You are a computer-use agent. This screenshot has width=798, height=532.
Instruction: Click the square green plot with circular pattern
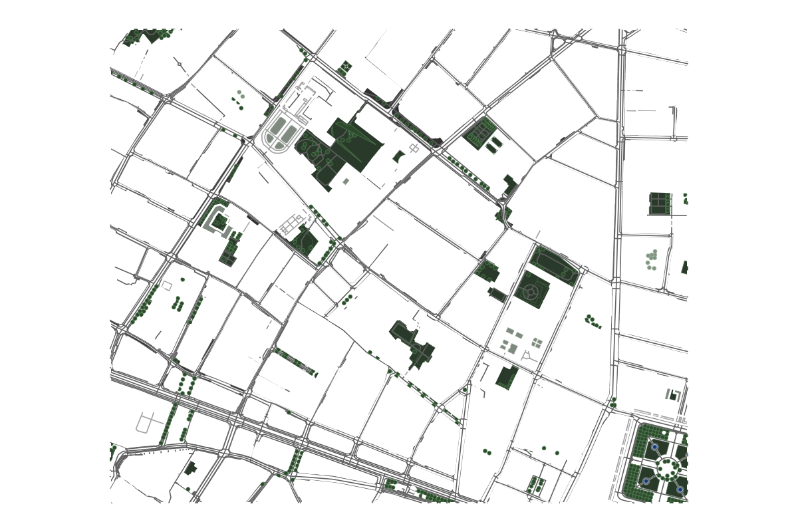click(x=532, y=290)
